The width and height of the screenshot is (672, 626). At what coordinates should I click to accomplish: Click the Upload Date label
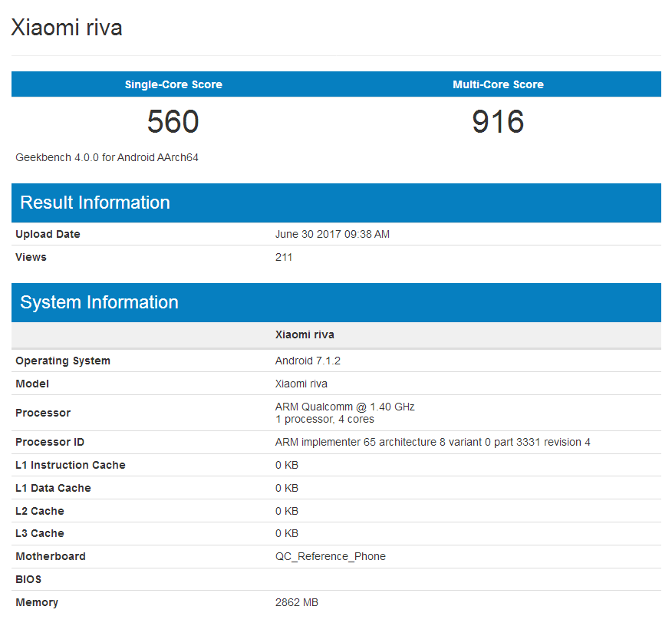[x=48, y=234]
